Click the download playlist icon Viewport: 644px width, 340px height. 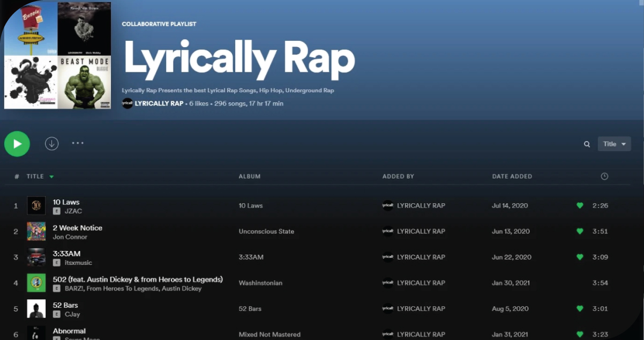coord(51,144)
